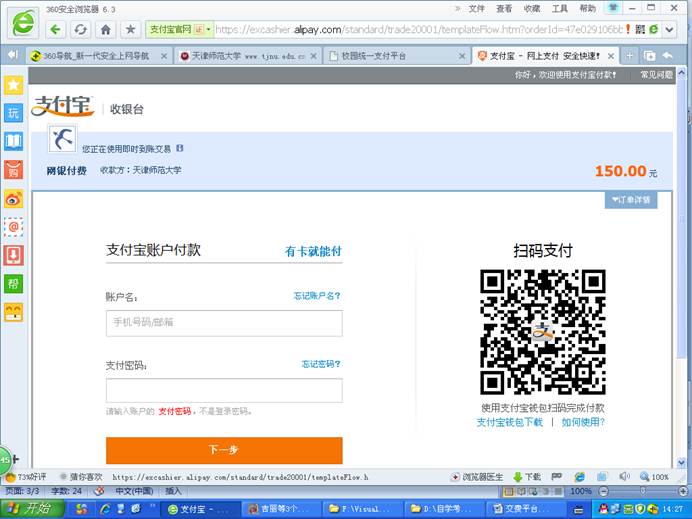
Task: Open the 工具 menu
Action: click(560, 9)
